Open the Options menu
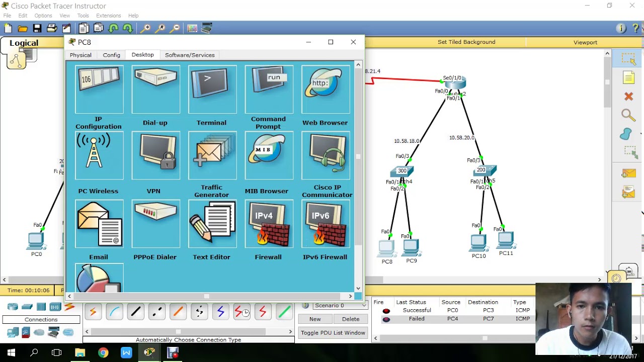 pos(43,16)
